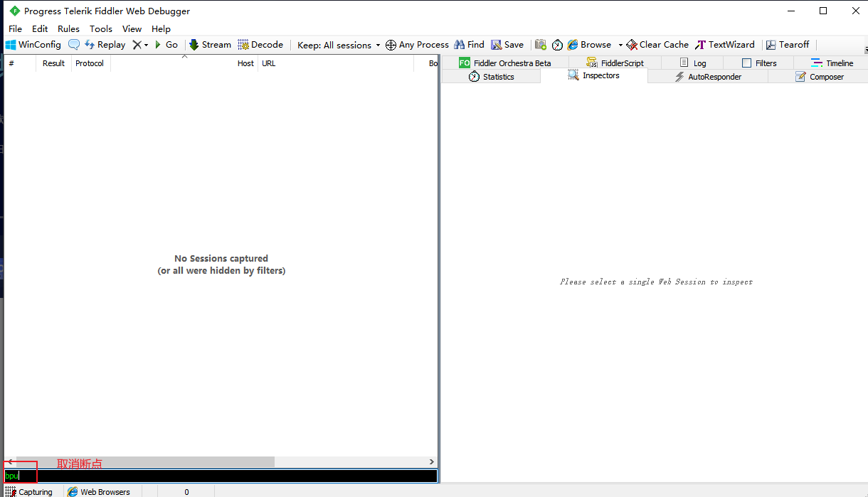Select the Inspectors tab

pos(594,75)
